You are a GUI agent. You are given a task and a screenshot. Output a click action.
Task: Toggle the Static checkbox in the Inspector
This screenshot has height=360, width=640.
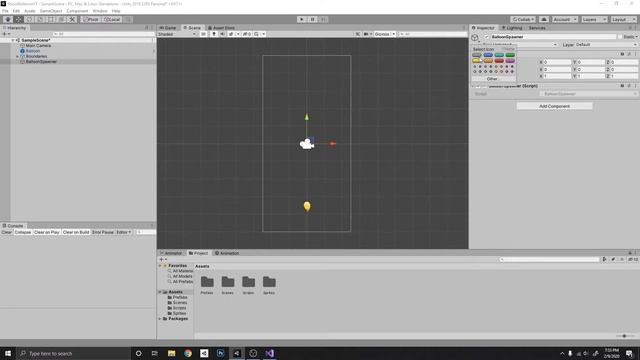coord(620,37)
